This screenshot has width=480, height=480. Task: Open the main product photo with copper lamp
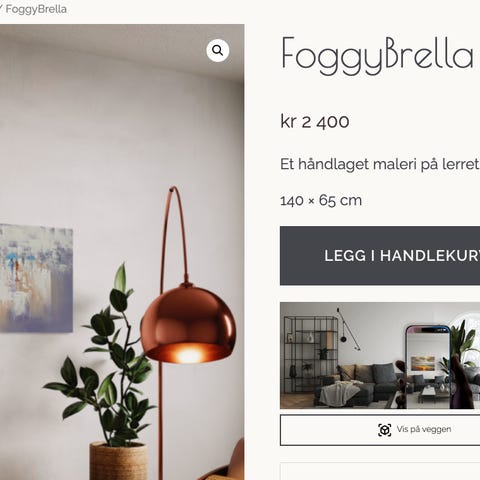pyautogui.click(x=122, y=252)
